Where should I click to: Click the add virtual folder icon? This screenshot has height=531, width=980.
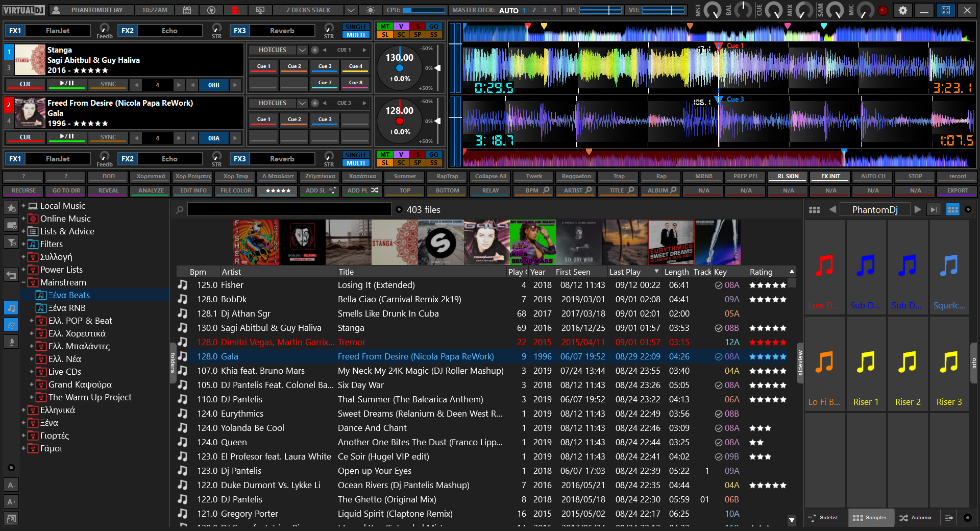(11, 225)
